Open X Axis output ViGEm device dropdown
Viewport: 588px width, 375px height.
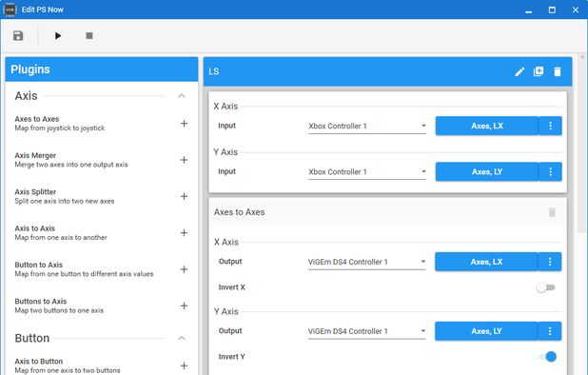click(x=366, y=262)
